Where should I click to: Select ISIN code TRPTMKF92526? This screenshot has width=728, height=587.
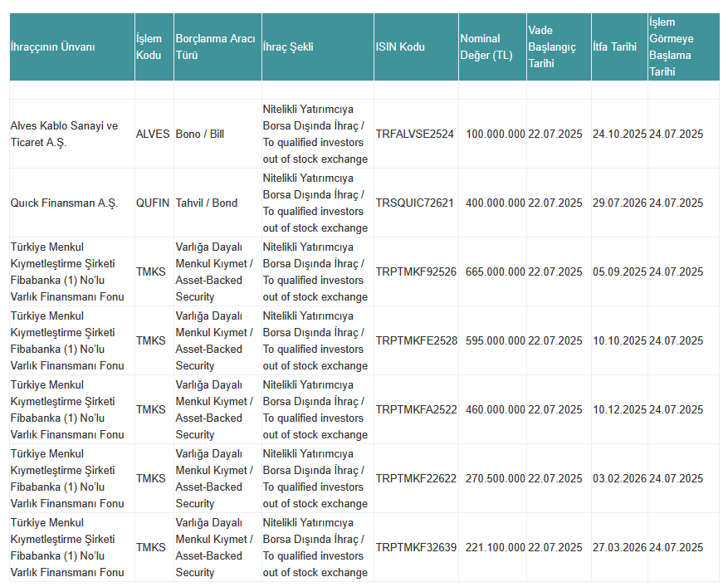pos(416,271)
